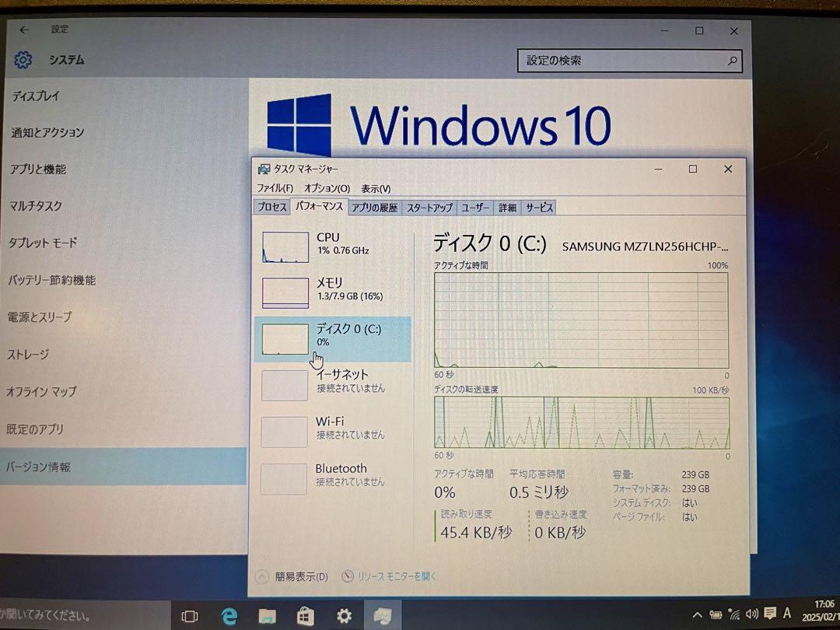Select the パフォーマンス tab
This screenshot has height=630, width=840.
[320, 206]
